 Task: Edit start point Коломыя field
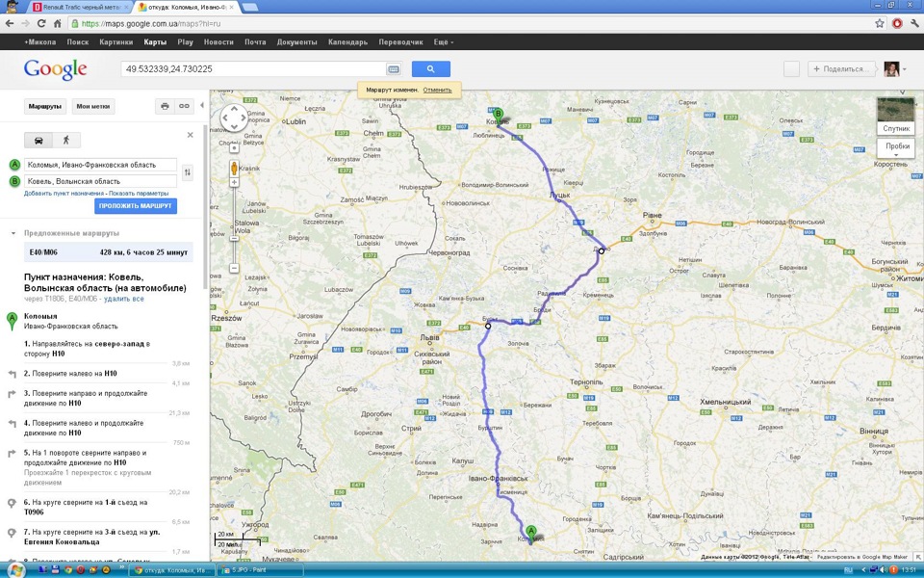pyautogui.click(x=100, y=165)
